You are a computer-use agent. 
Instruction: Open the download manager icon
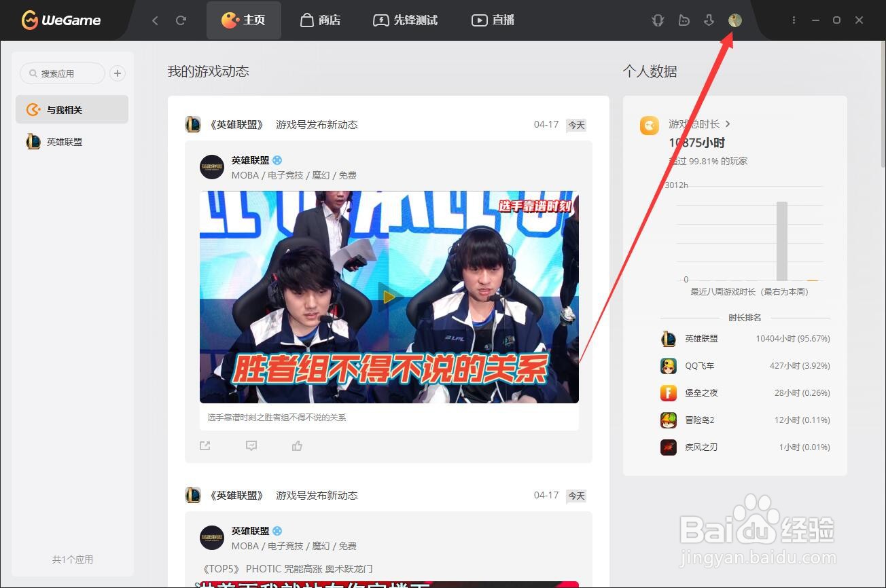coord(709,20)
